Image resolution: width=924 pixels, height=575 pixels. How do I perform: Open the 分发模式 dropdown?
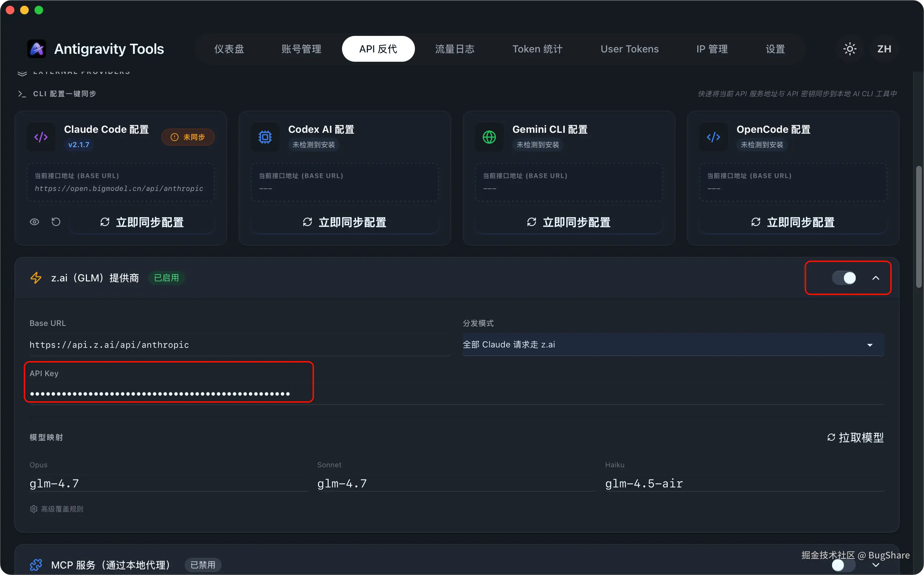click(x=673, y=345)
